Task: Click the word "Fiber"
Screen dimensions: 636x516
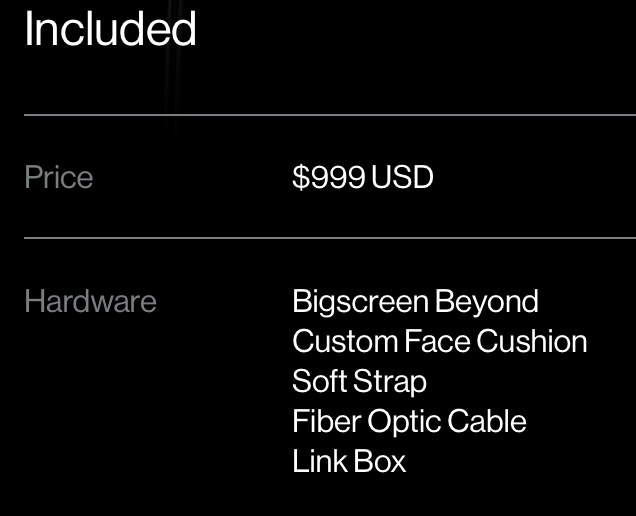Action: coord(327,421)
